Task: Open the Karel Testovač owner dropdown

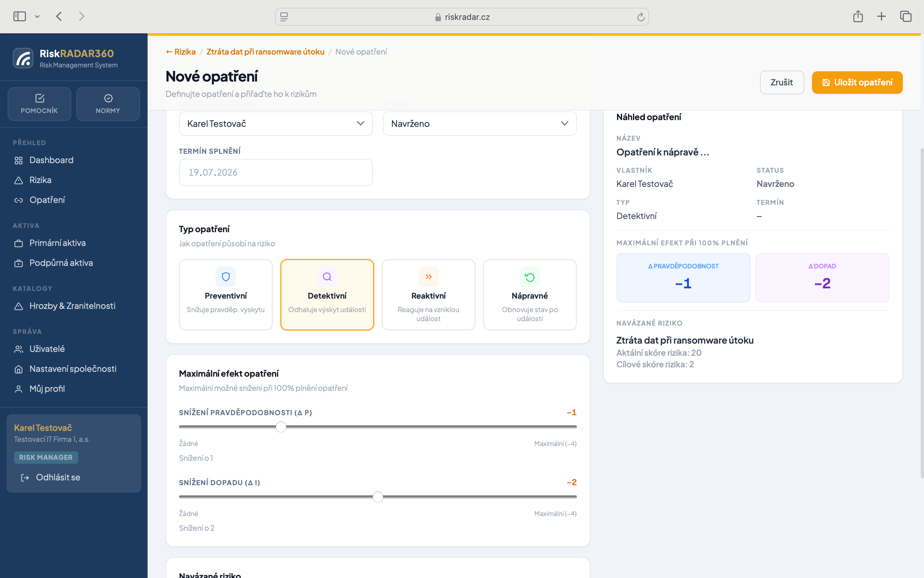Action: coord(276,124)
